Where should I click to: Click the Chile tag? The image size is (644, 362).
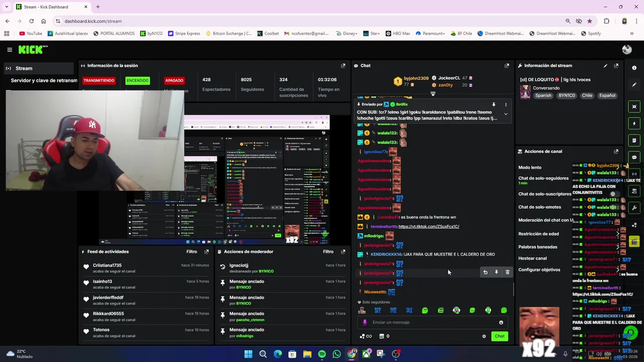[x=587, y=96]
